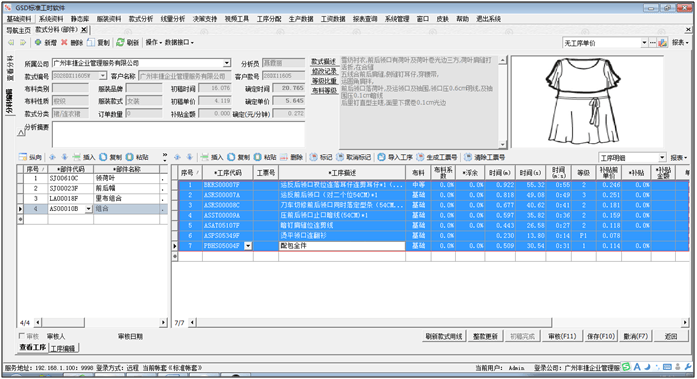Image resolution: width=697 pixels, height=379 pixels.
Task: Click the 新增 add icon in the toolbar
Action: pyautogui.click(x=38, y=42)
